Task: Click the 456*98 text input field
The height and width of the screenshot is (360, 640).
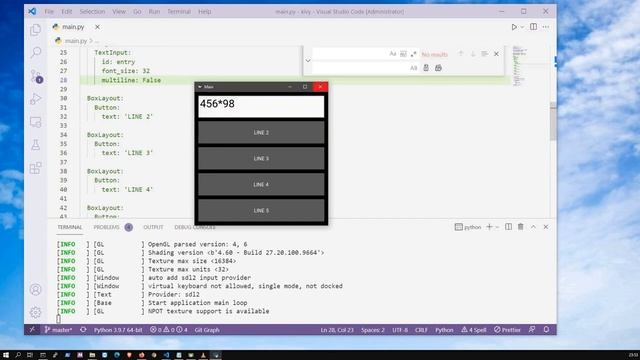Action: [261, 107]
